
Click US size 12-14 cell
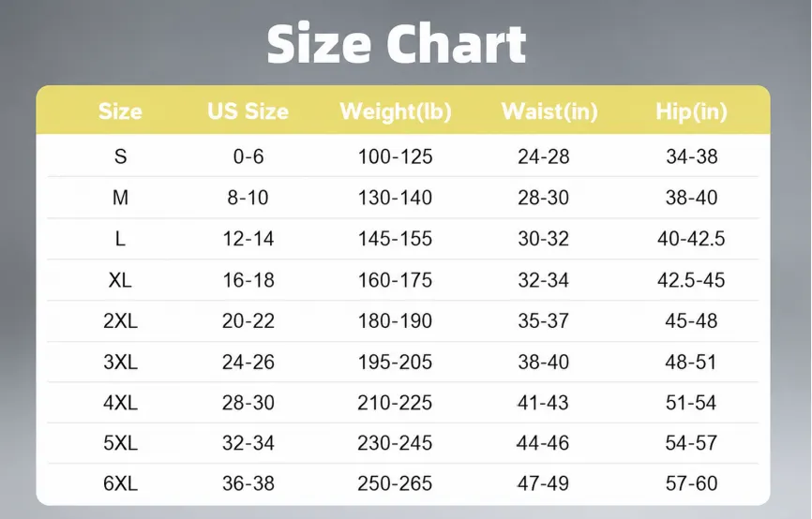click(x=248, y=239)
